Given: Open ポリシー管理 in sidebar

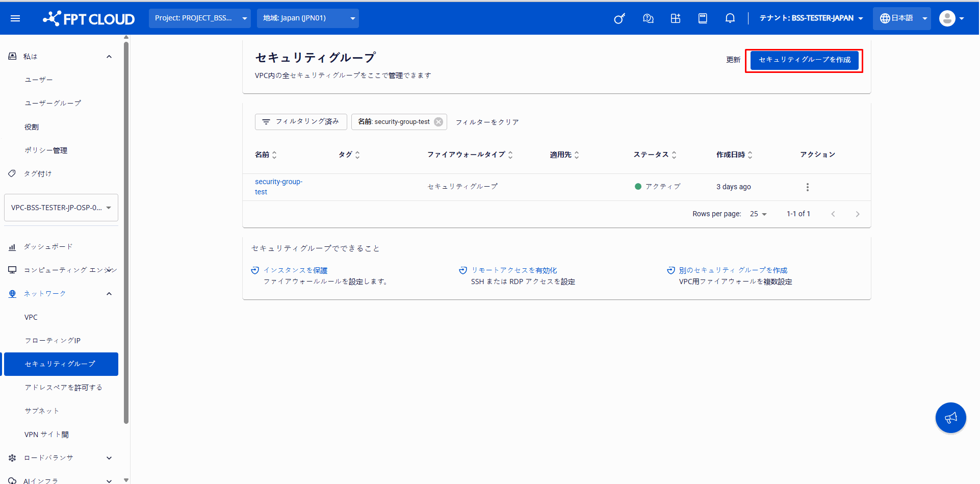Looking at the screenshot, I should click(46, 150).
